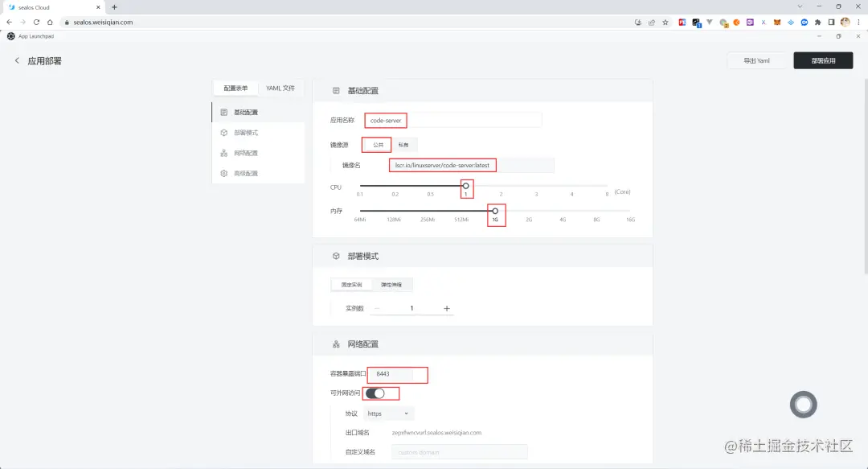Click the App Launchpad icon in the window title
The width and height of the screenshot is (868, 469).
(x=11, y=36)
